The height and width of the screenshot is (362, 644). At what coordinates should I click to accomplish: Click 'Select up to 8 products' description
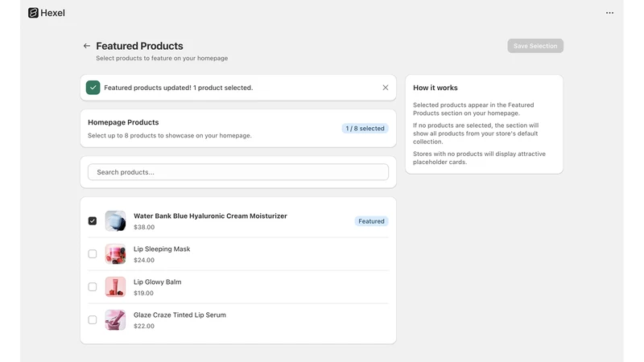[x=170, y=135]
